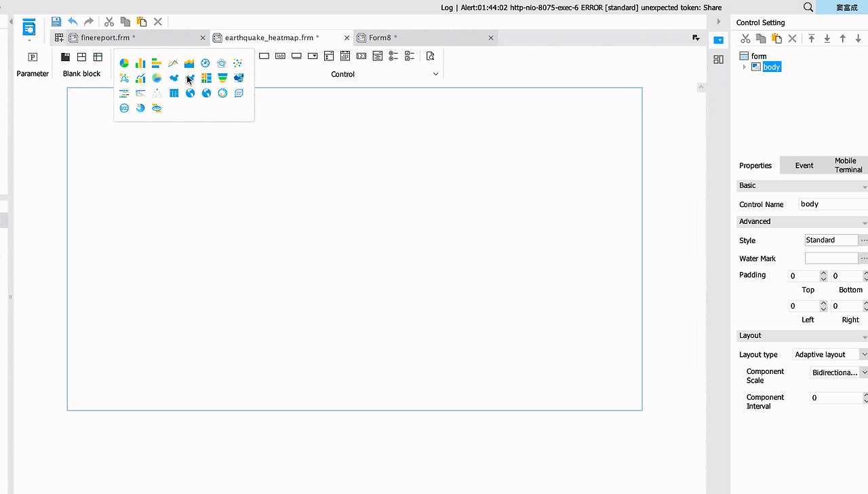Select the Scatter chart icon

(x=238, y=62)
